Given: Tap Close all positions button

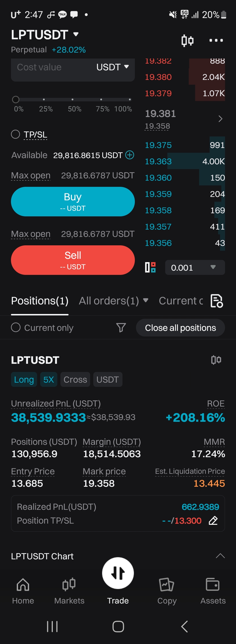Looking at the screenshot, I should 180,327.
